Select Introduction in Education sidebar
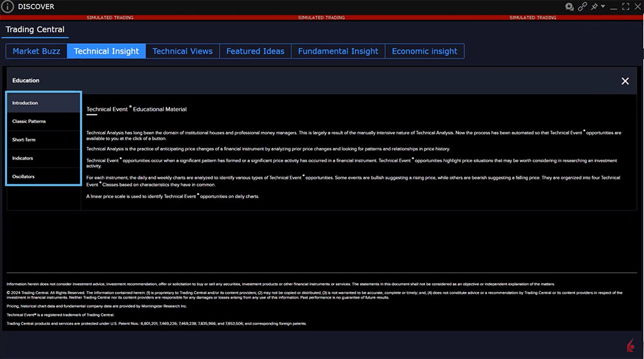644x359 pixels. point(44,103)
